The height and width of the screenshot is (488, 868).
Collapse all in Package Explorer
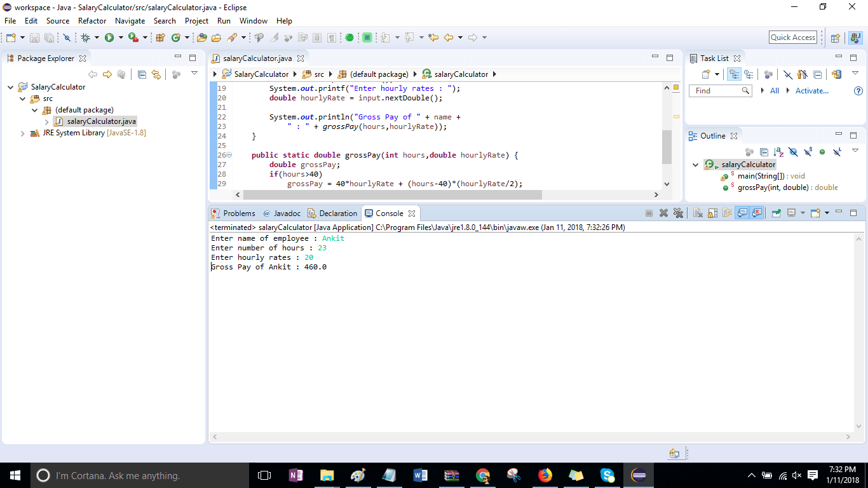[x=142, y=74]
